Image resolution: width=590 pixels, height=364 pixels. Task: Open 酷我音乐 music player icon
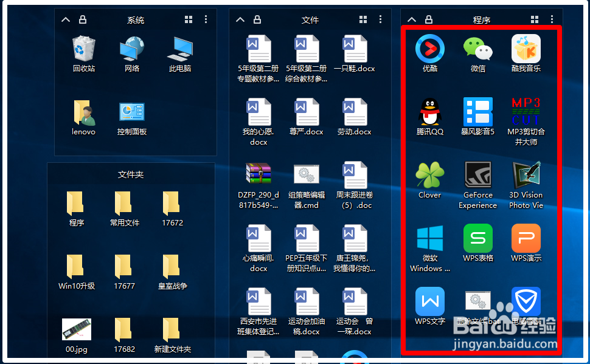coord(526,49)
